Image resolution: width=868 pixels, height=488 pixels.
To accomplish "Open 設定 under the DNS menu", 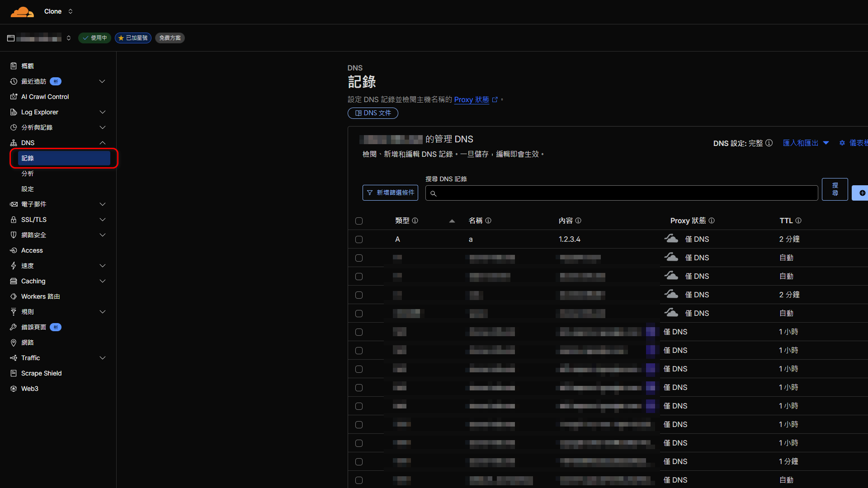I will point(28,189).
